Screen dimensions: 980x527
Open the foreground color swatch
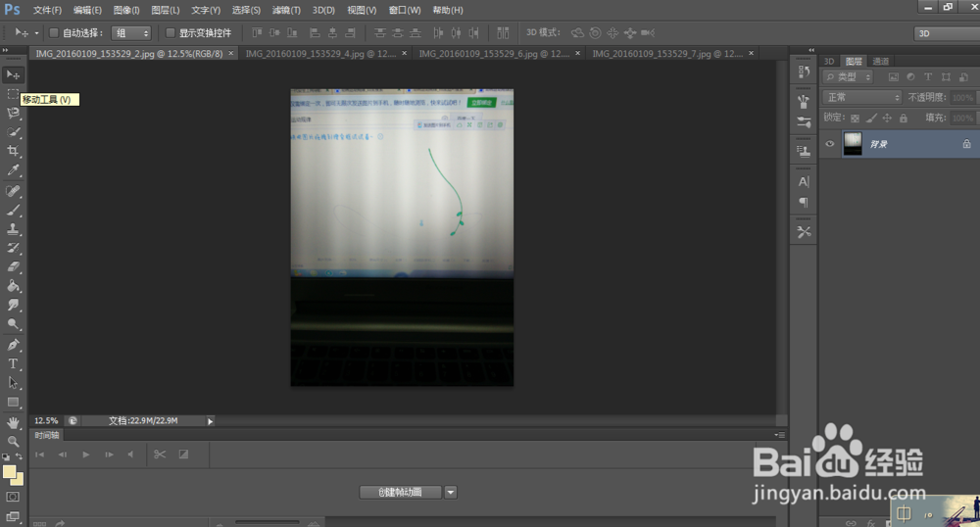pos(9,472)
